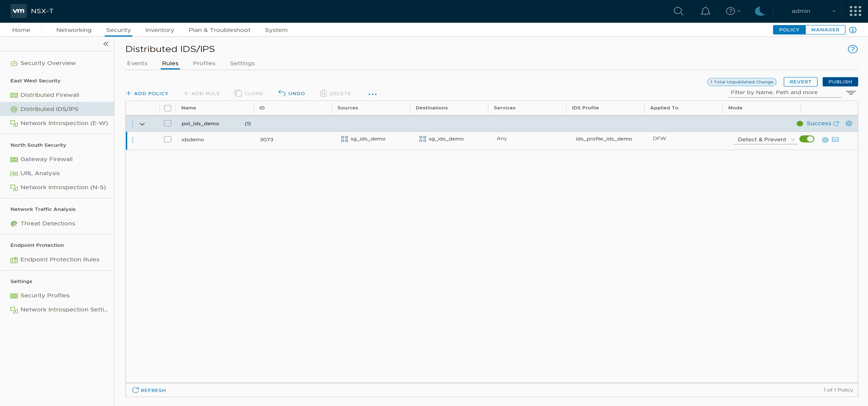Open the filter options lines icon
Screen dimensions: 868x406
coord(851,93)
